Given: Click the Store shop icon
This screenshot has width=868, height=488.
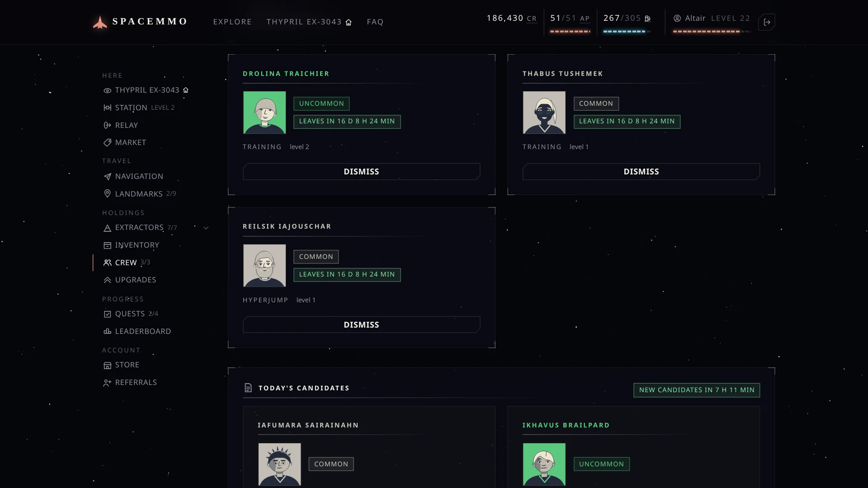Looking at the screenshot, I should (107, 365).
